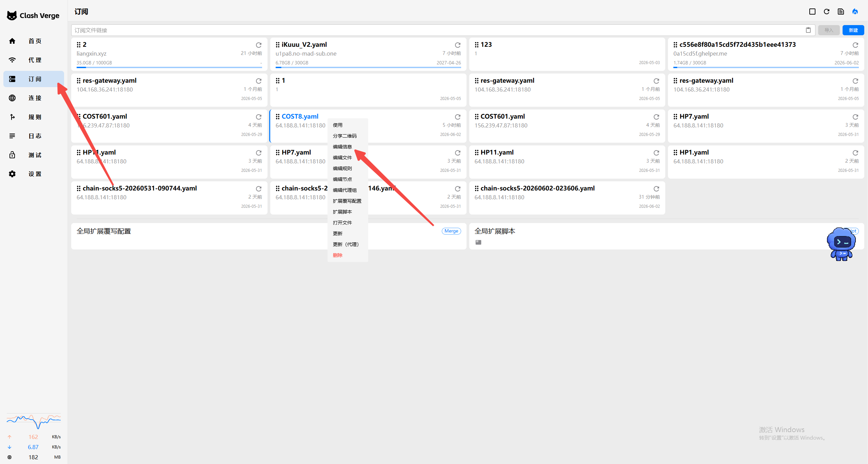
Task: Grab the drag handle of the 123 profile
Action: [477, 45]
